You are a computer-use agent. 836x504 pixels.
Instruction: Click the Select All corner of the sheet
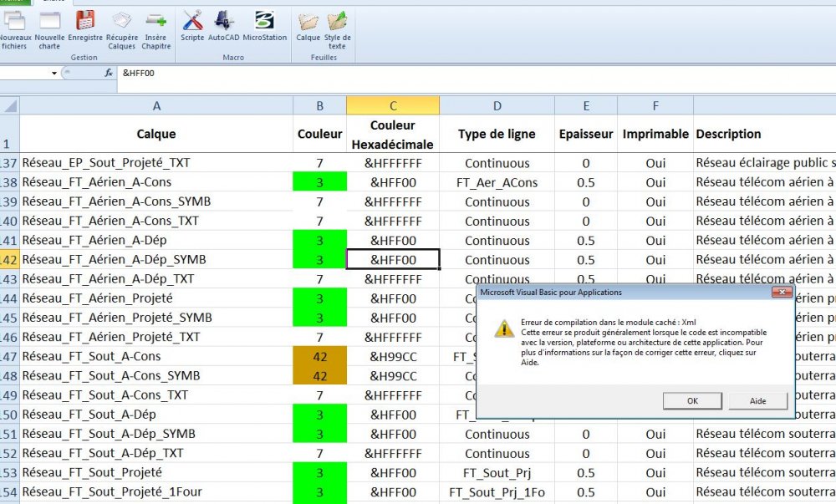click(x=9, y=105)
